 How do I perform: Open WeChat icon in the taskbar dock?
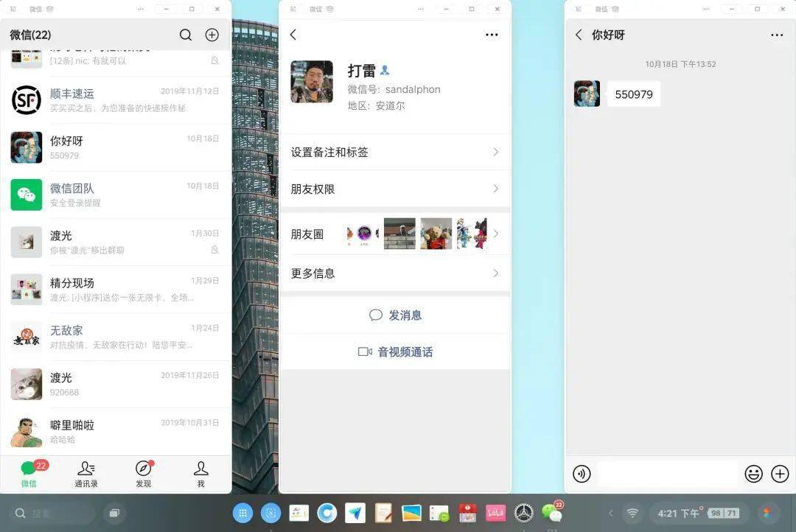click(x=552, y=513)
